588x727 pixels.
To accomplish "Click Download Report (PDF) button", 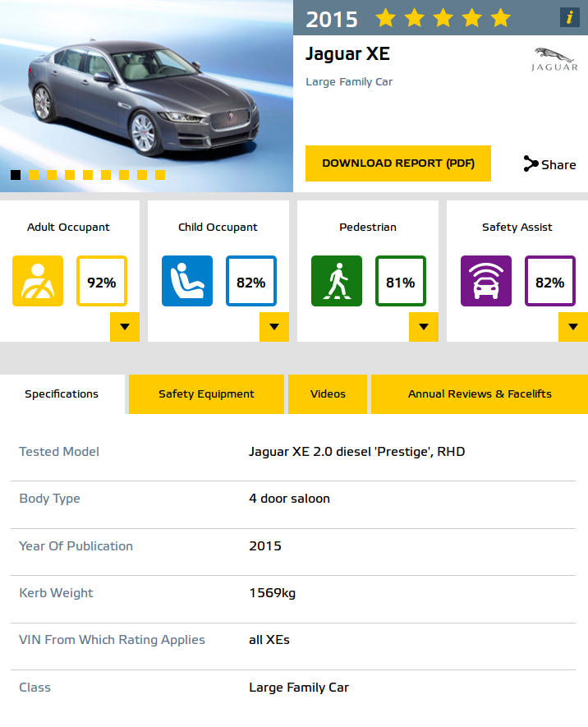I will pyautogui.click(x=398, y=163).
